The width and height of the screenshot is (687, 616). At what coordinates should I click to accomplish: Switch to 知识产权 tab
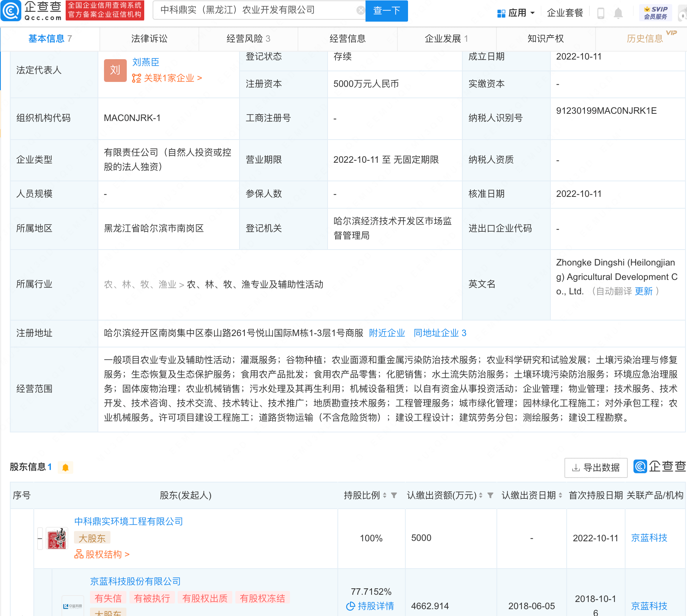coord(545,39)
